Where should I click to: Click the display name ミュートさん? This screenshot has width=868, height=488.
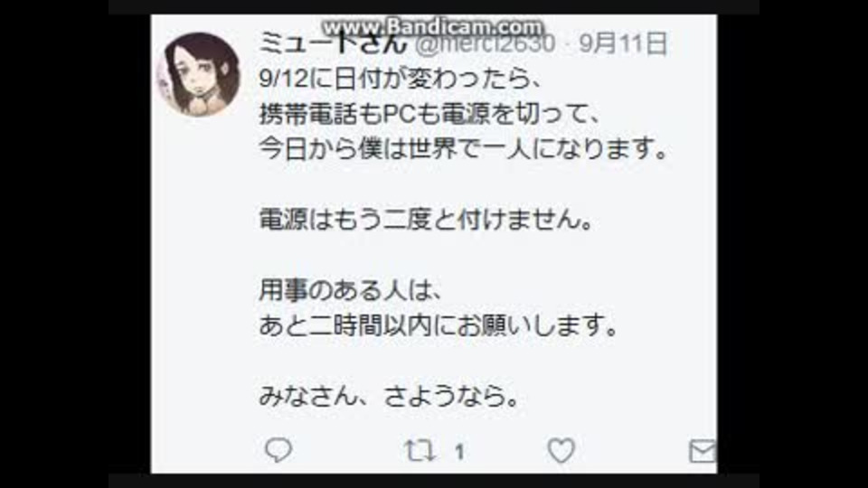(334, 43)
